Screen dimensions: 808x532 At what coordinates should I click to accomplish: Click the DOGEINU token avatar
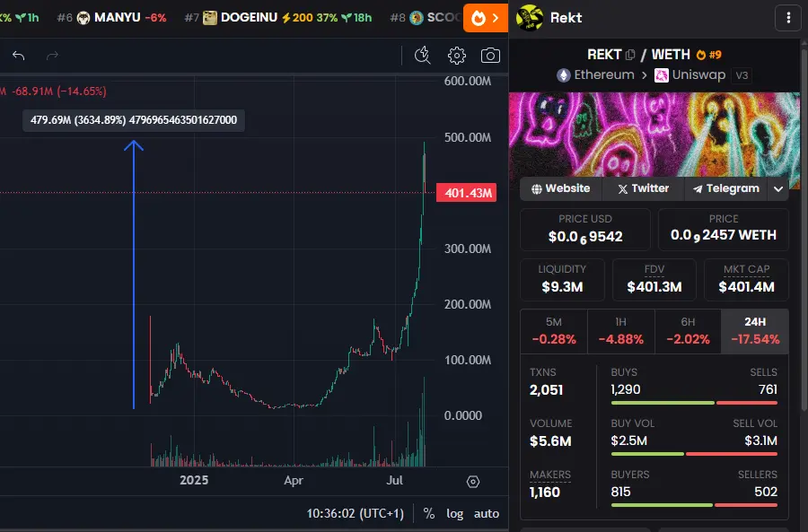(210, 18)
